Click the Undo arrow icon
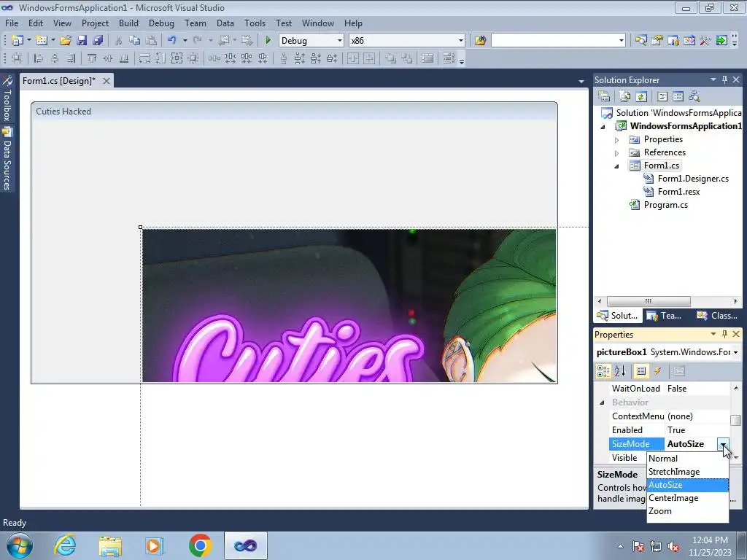Screen dimensions: 747x560 [172, 41]
